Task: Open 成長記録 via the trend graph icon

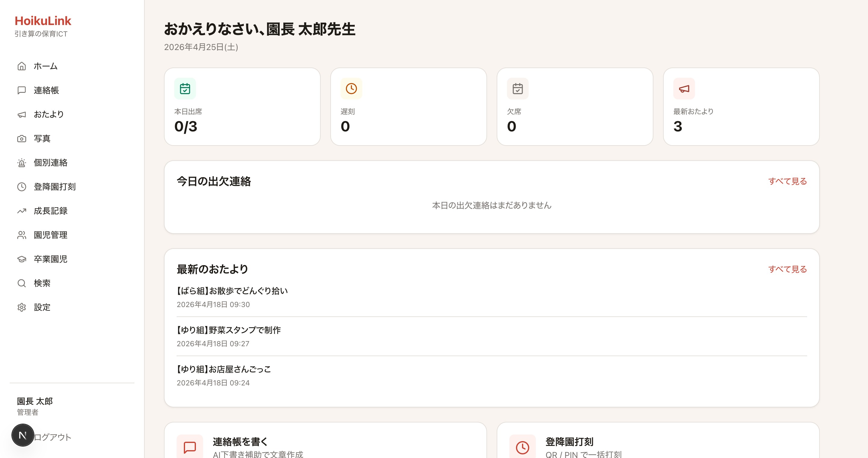Action: point(22,211)
